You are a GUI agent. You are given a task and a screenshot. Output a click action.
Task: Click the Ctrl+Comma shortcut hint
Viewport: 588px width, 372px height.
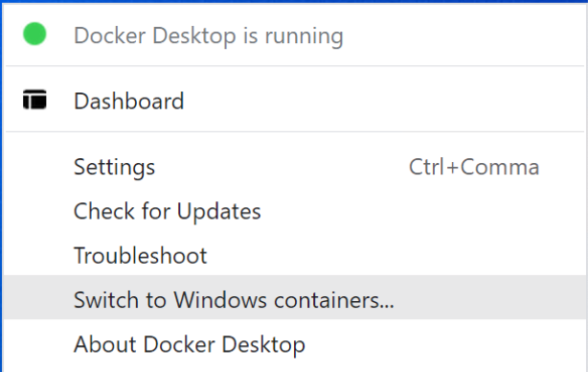pos(474,167)
